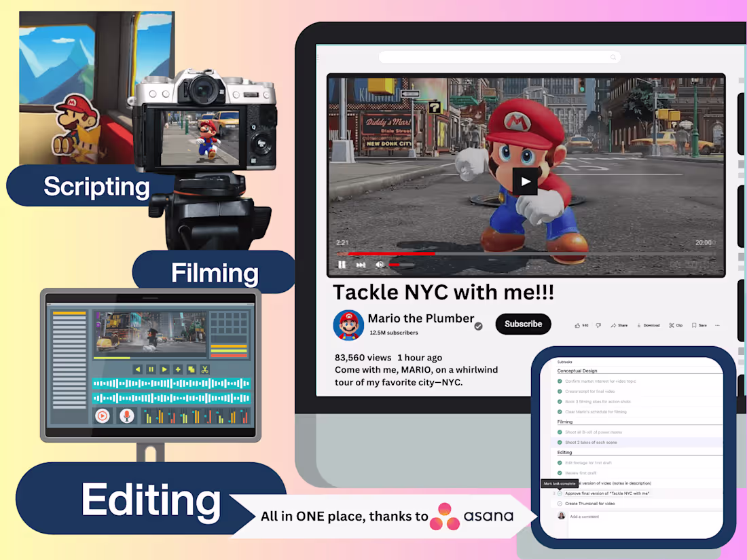Open the Mario the Plumber channel link

[x=421, y=318]
